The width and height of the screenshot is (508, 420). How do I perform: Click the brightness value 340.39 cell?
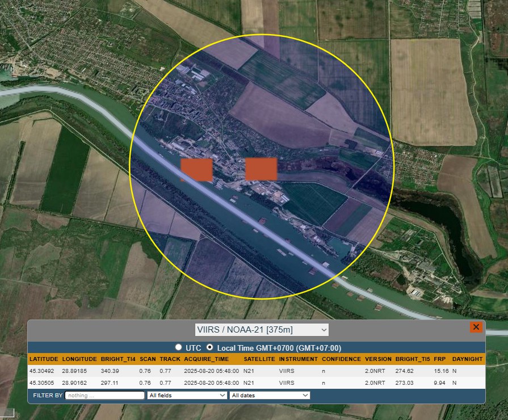tap(110, 371)
